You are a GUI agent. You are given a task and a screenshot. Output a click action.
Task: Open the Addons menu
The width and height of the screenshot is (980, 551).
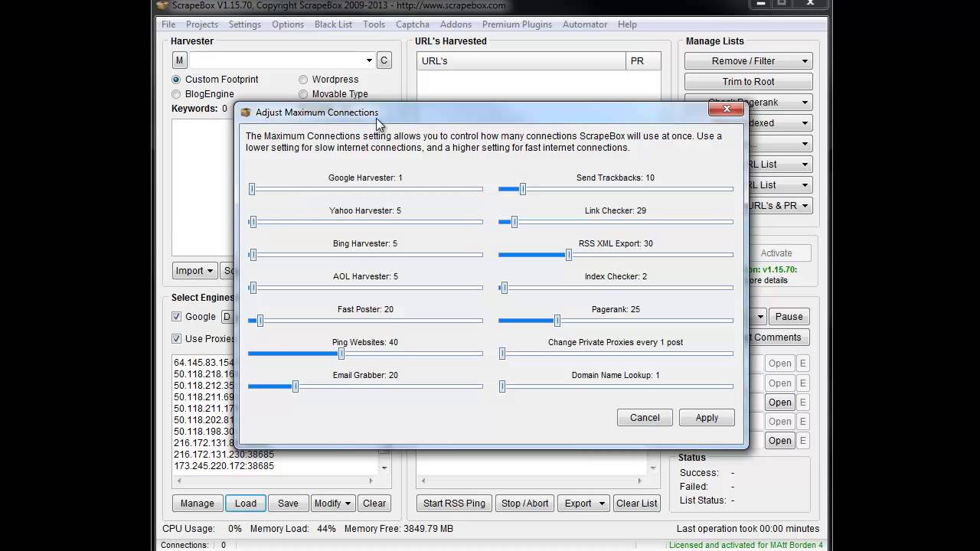pyautogui.click(x=456, y=24)
